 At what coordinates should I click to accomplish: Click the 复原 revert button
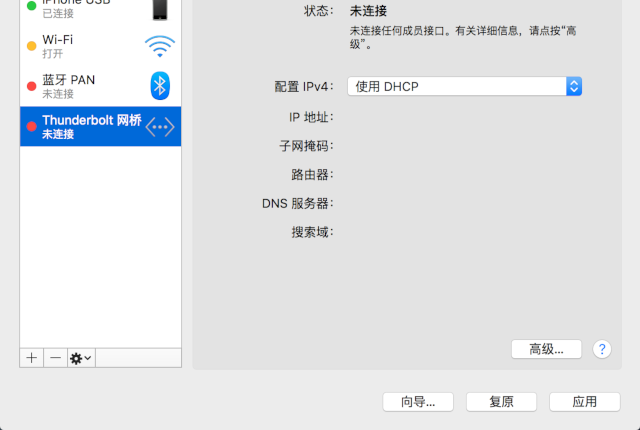pyautogui.click(x=501, y=402)
